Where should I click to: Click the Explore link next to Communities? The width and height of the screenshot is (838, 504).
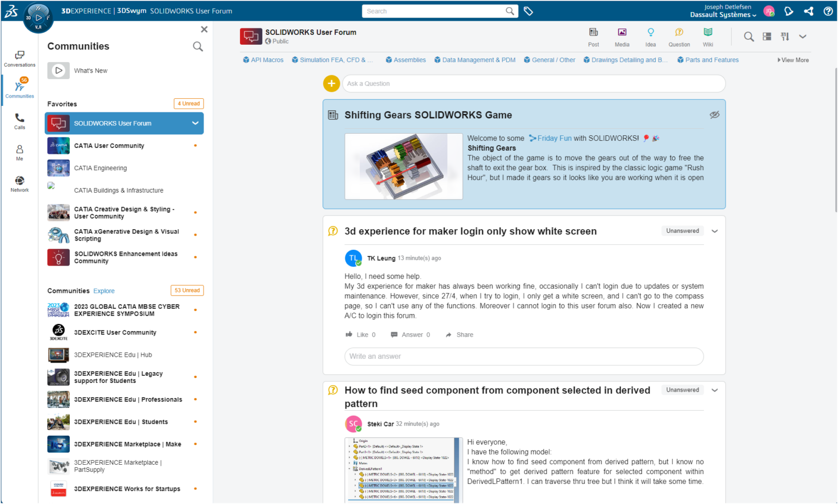click(x=104, y=291)
